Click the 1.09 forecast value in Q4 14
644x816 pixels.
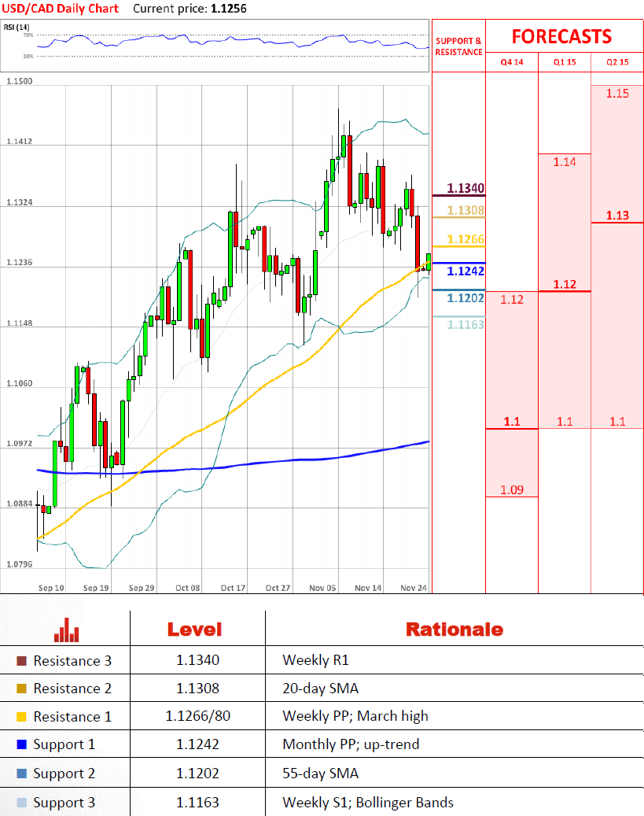click(x=512, y=489)
